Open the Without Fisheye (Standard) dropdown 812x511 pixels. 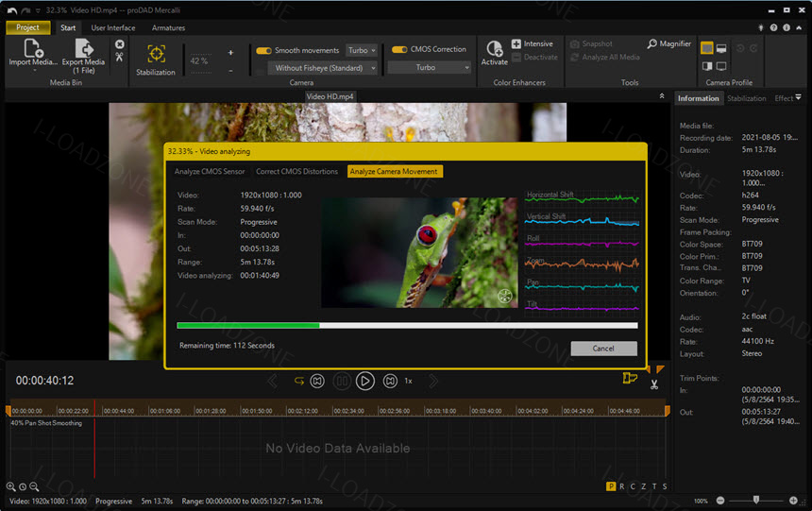(323, 68)
